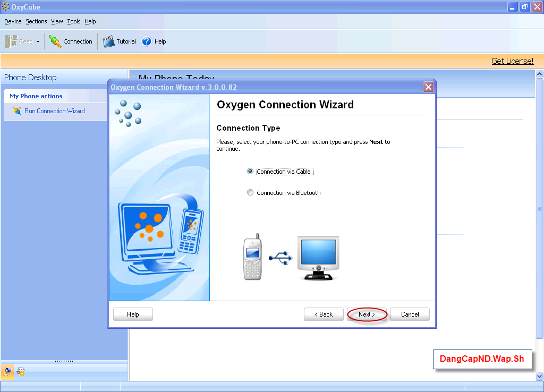Click the toolbar Help label

[x=160, y=41]
